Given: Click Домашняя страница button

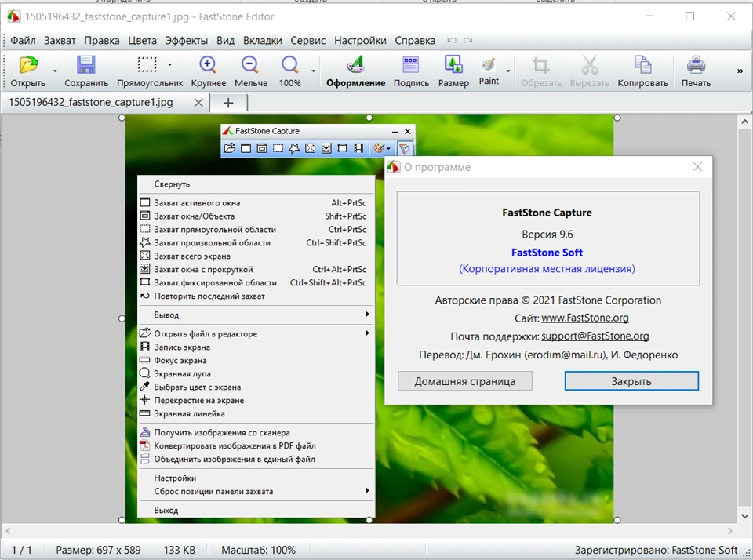Looking at the screenshot, I should (x=465, y=381).
